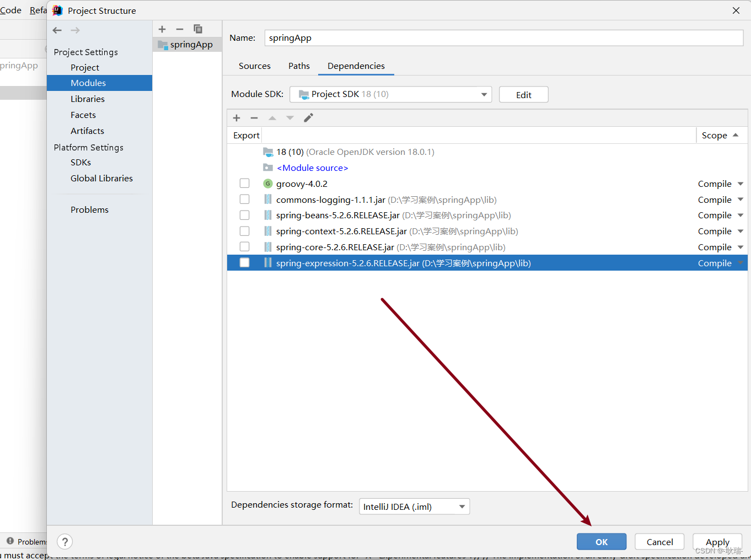Click the spring-core jar file icon
This screenshot has width=751, height=560.
[x=268, y=247]
